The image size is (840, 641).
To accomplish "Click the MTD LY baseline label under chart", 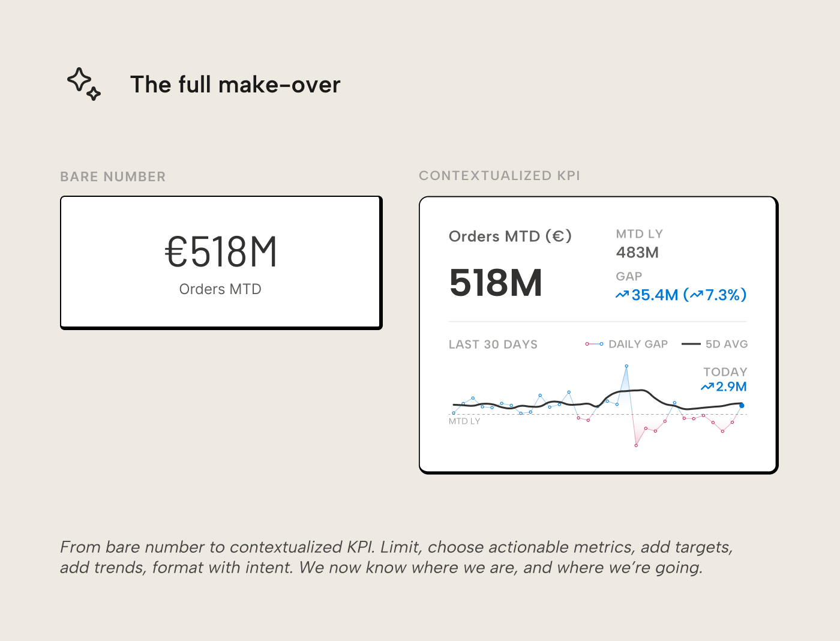I will click(464, 421).
